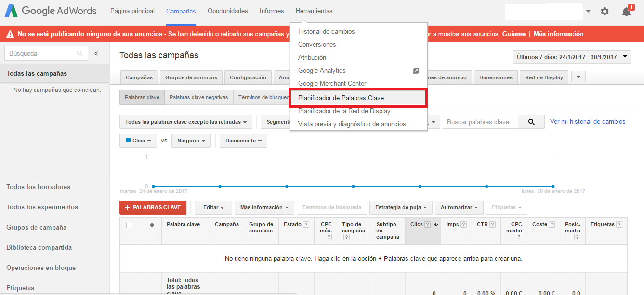
Task: Click the red + PALABRAS CLAVE button
Action: click(x=153, y=207)
